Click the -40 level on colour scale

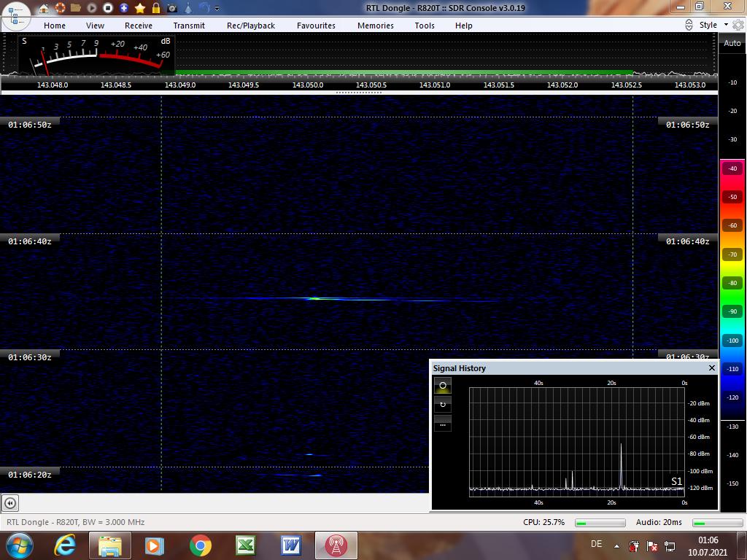click(x=732, y=168)
